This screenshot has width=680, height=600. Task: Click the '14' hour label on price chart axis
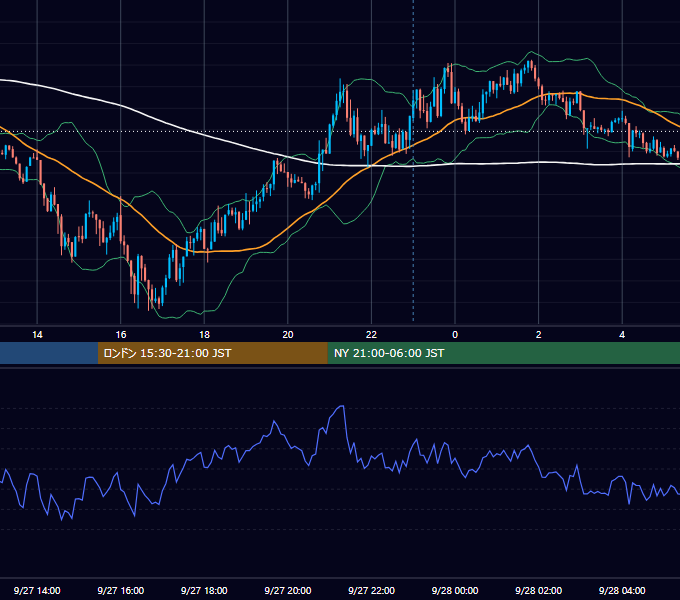click(37, 335)
